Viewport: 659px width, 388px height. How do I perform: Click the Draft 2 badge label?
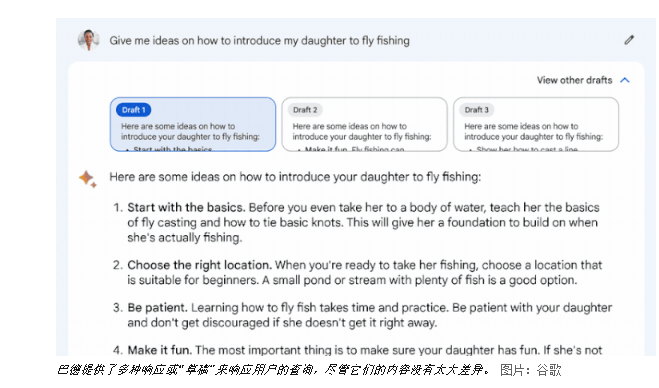coord(305,110)
